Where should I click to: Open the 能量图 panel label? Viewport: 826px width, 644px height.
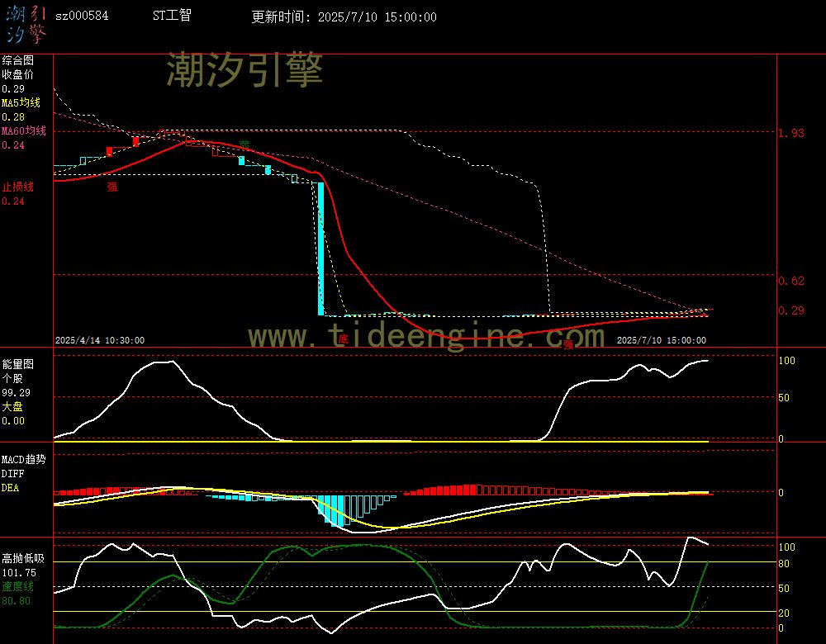(17, 363)
